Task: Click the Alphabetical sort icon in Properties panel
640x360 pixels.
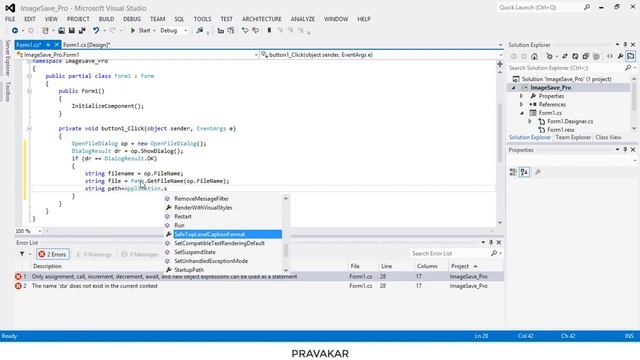Action: [x=524, y=172]
